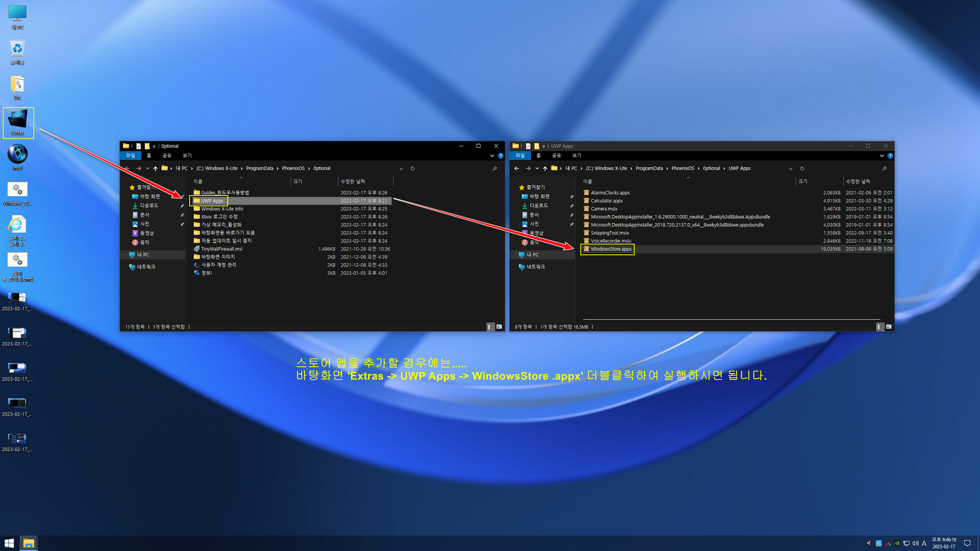The width and height of the screenshot is (980, 551).
Task: Open the 공유 tab in UWP Apps window
Action: (557, 155)
